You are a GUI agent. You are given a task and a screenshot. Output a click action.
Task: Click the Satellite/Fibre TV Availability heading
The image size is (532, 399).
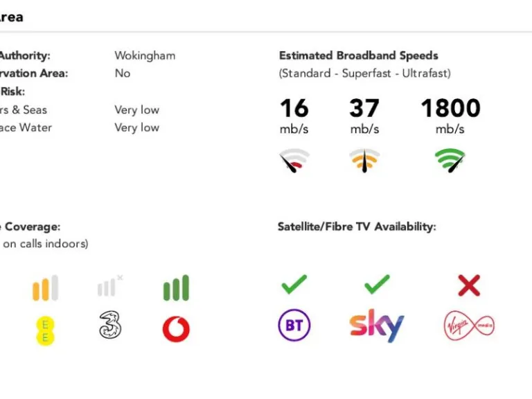[357, 227]
